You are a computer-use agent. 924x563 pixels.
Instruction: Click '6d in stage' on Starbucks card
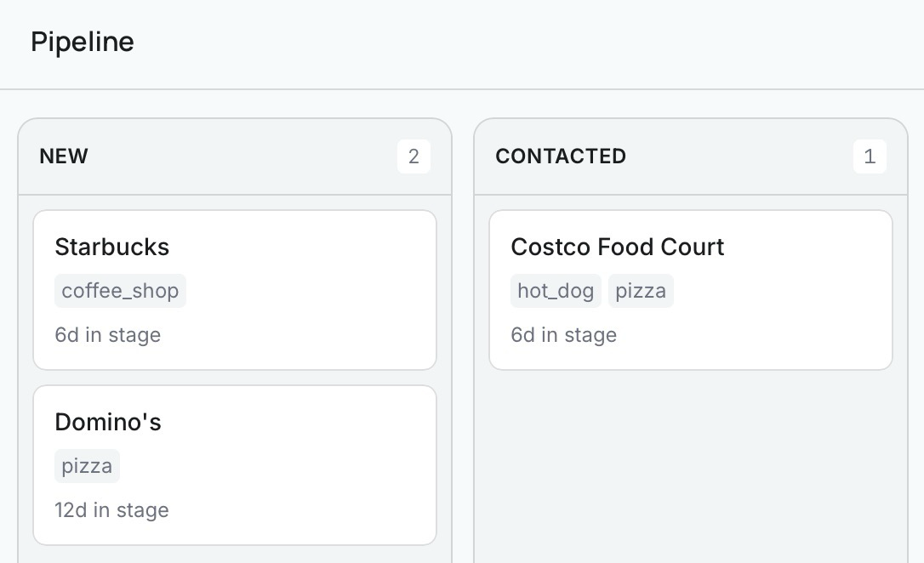(x=108, y=334)
